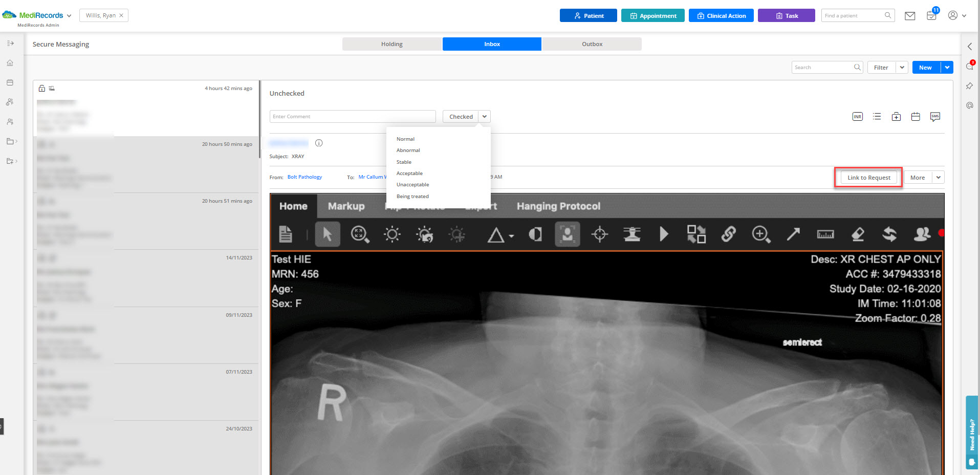Open the More dropdown arrow
The width and height of the screenshot is (980, 475).
(x=939, y=178)
